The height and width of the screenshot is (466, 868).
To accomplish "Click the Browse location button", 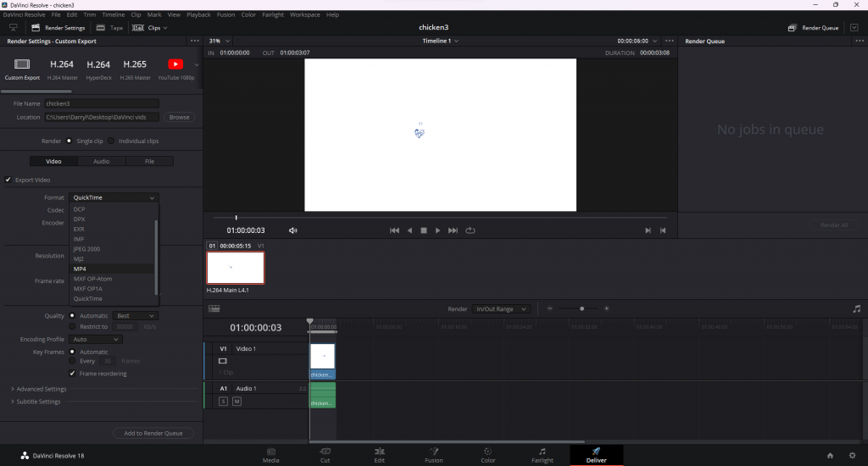I will [180, 117].
